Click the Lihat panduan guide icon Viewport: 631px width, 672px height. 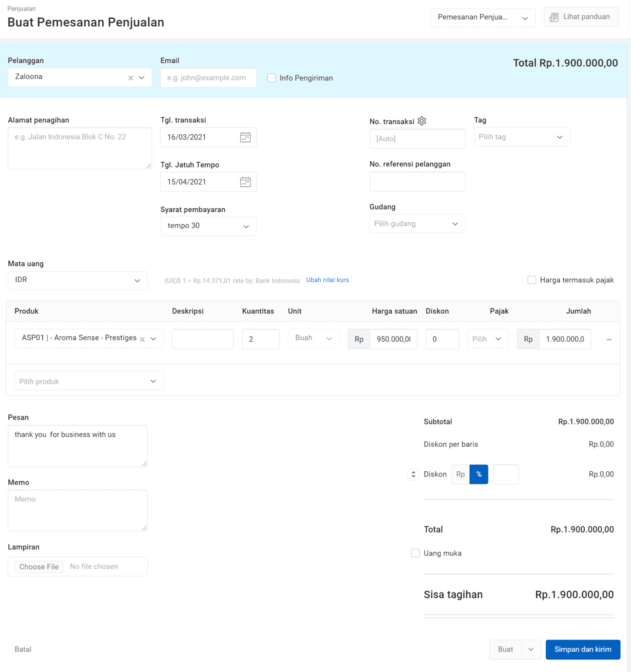[554, 17]
